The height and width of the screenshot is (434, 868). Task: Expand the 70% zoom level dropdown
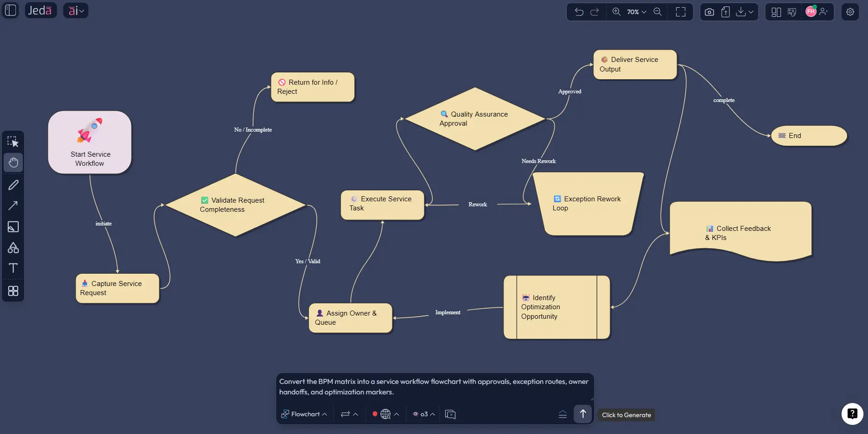[636, 12]
